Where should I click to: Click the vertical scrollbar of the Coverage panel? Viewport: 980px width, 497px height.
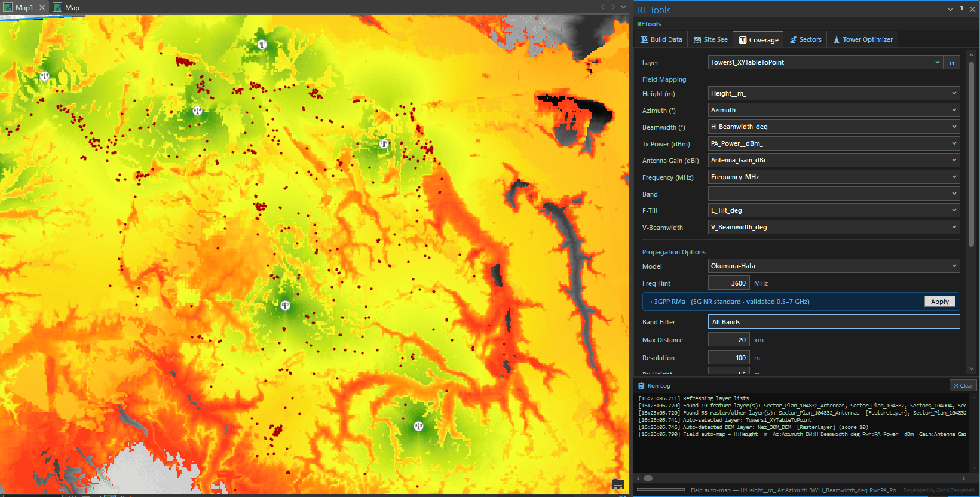pyautogui.click(x=971, y=149)
